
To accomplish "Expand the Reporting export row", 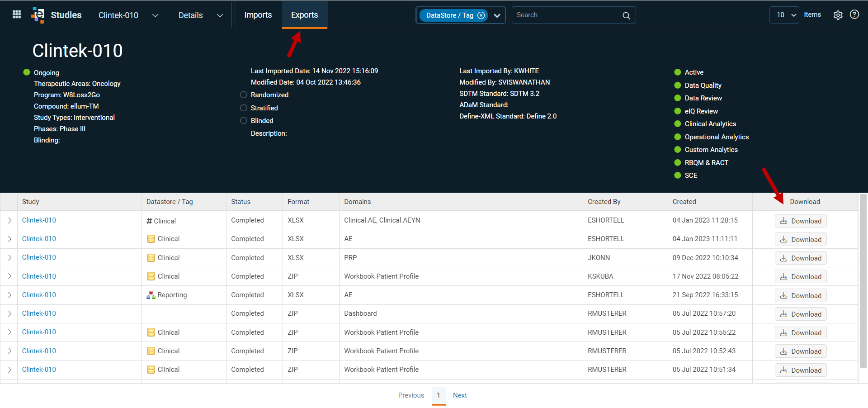I will (9, 295).
